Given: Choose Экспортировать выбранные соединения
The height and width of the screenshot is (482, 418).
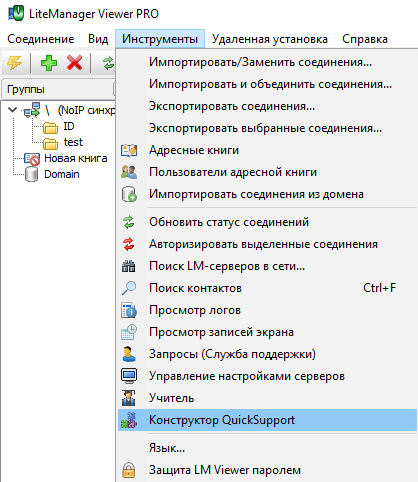Looking at the screenshot, I should click(x=267, y=128).
